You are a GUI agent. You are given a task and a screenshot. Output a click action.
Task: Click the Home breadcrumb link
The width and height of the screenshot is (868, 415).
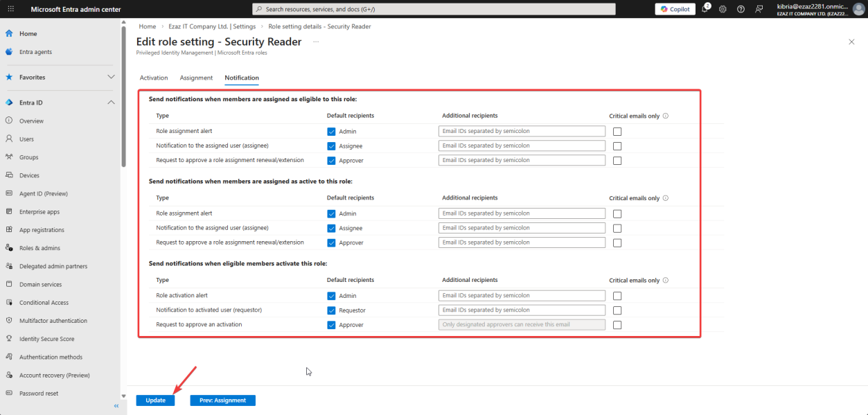pyautogui.click(x=147, y=26)
